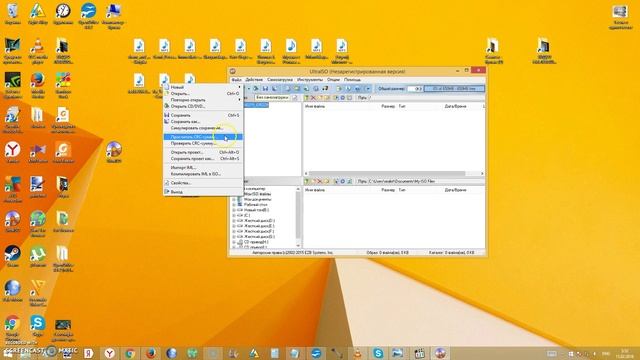The height and width of the screenshot is (360, 640).
Task: Open the 'Самозагрузка' menu in the menu bar
Action: 280,80
